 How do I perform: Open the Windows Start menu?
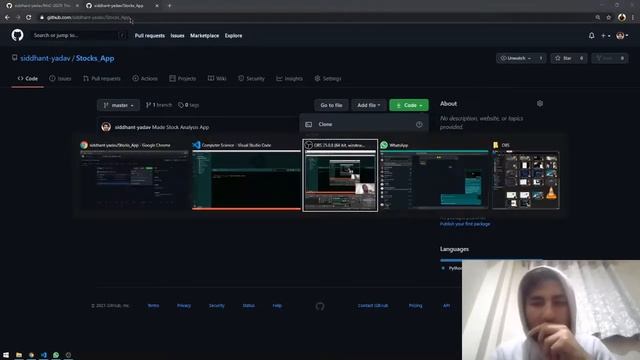(6, 355)
